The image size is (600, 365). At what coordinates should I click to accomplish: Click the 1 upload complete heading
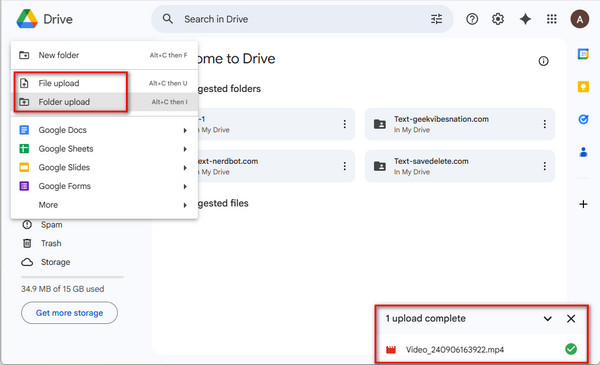pyautogui.click(x=426, y=318)
